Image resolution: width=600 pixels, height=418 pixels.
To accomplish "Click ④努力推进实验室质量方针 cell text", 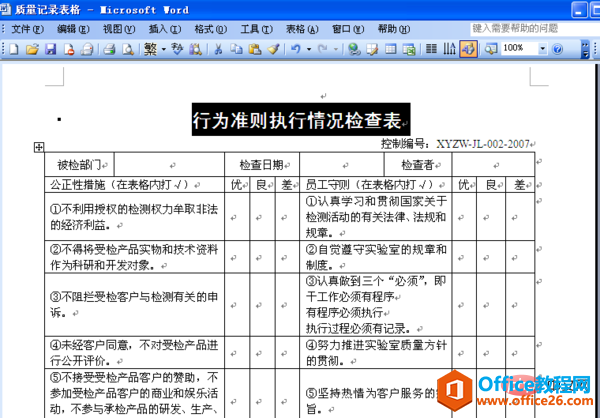I will tap(376, 353).
